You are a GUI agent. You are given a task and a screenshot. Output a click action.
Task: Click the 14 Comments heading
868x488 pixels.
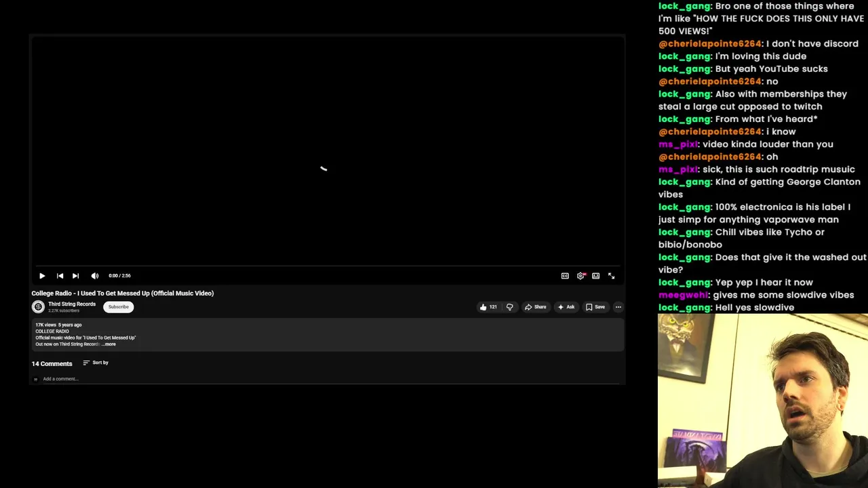tap(52, 364)
